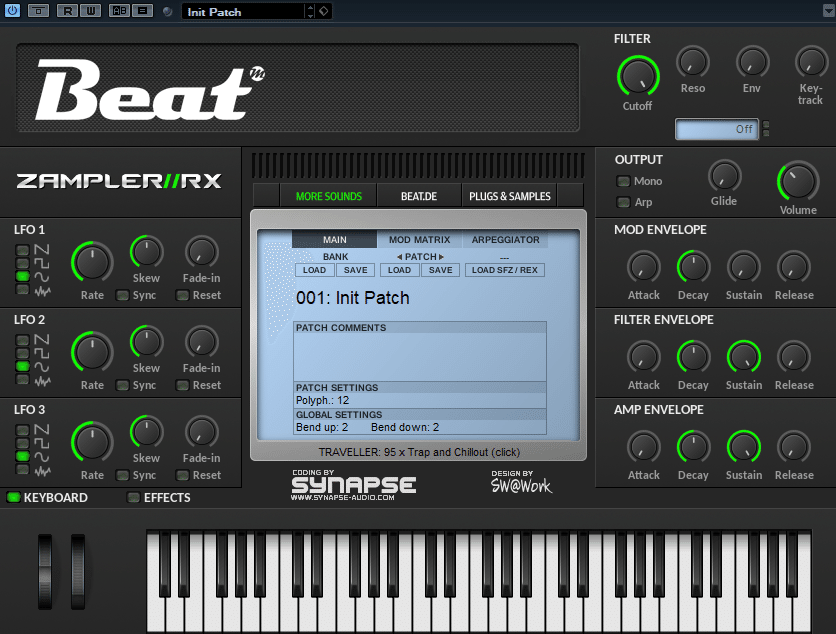This screenshot has width=836, height=634.
Task: Open the PLUGS & SAMPLES tab
Action: (510, 196)
